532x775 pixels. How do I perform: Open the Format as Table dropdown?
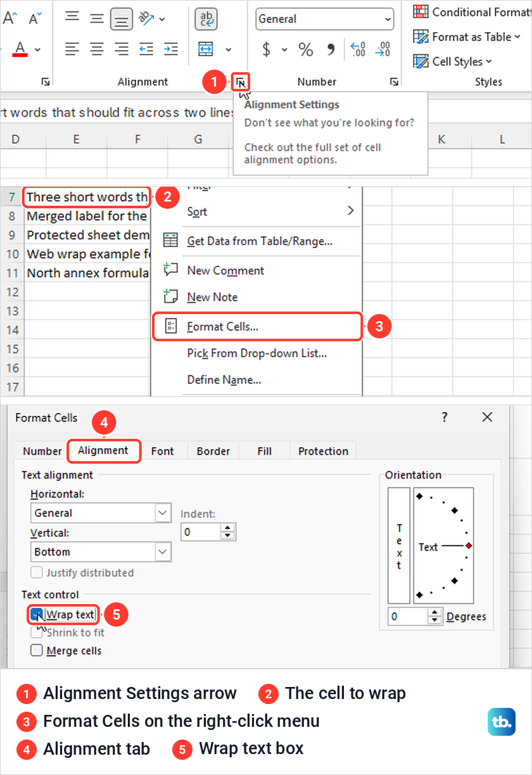(467, 37)
